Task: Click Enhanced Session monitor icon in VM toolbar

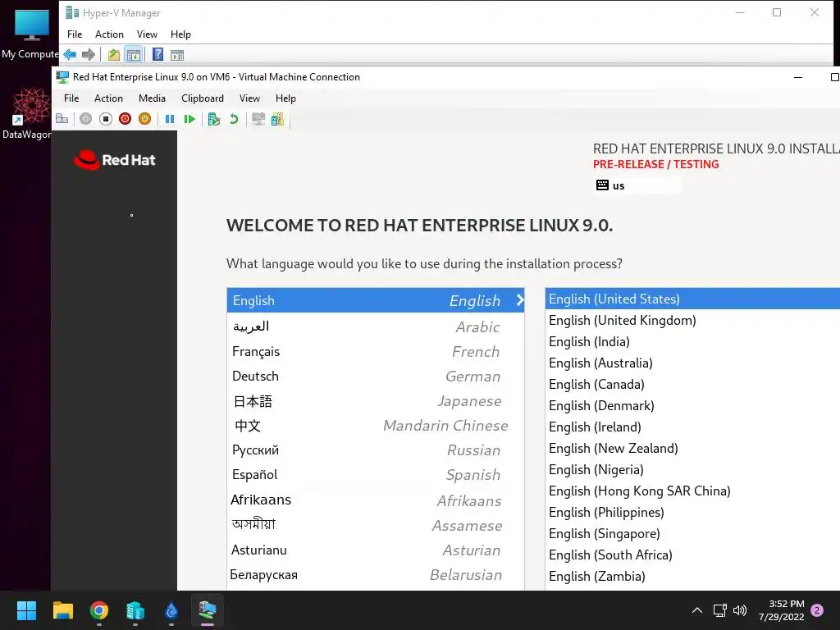Action: tap(258, 119)
